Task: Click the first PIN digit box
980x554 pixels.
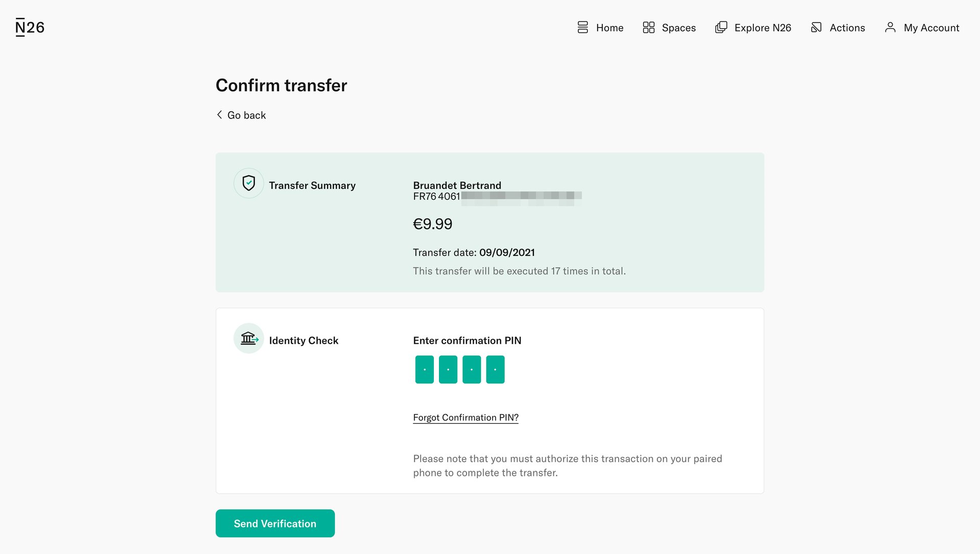Action: pyautogui.click(x=424, y=369)
